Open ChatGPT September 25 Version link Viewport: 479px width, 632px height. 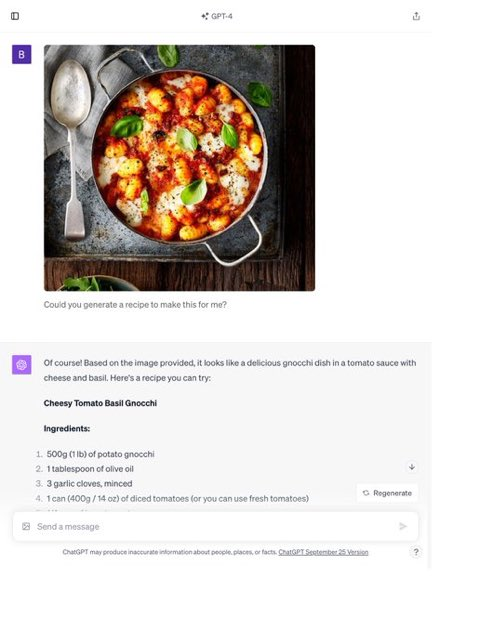pos(323,552)
